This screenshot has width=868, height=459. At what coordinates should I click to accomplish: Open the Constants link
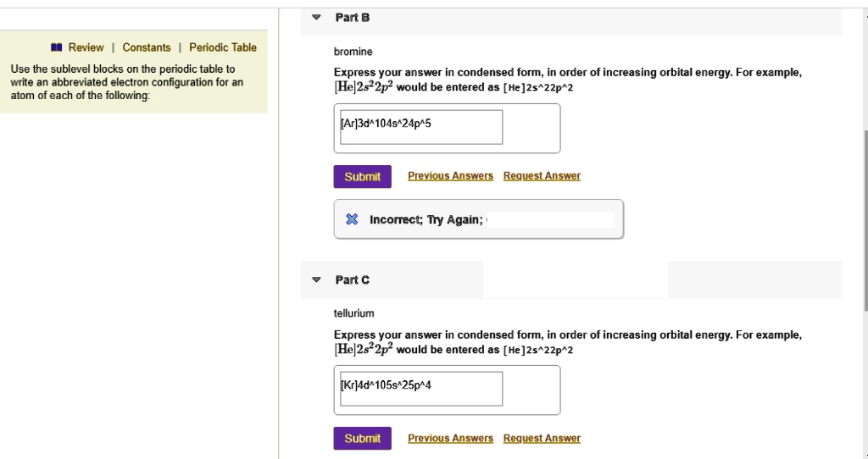(x=147, y=47)
